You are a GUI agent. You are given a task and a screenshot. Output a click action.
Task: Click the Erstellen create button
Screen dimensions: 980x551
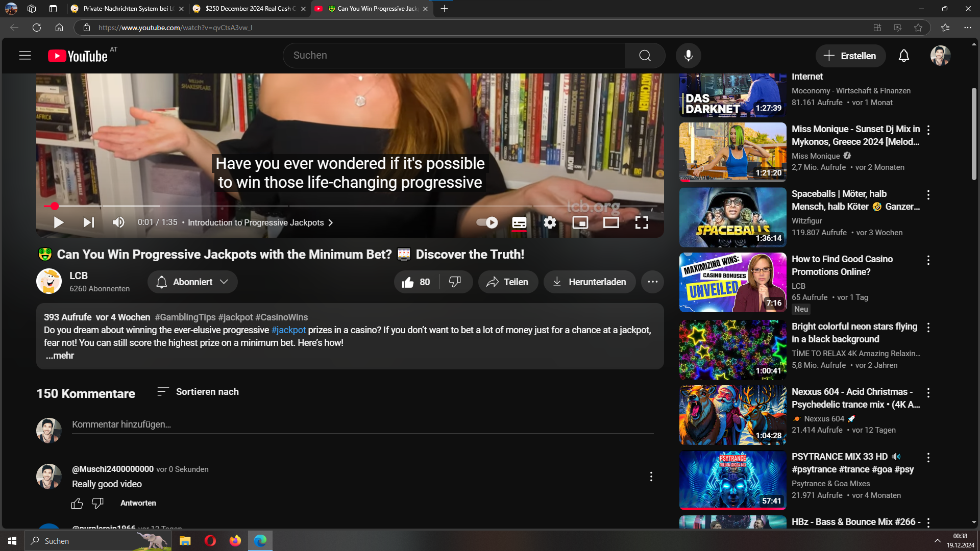[x=850, y=56]
